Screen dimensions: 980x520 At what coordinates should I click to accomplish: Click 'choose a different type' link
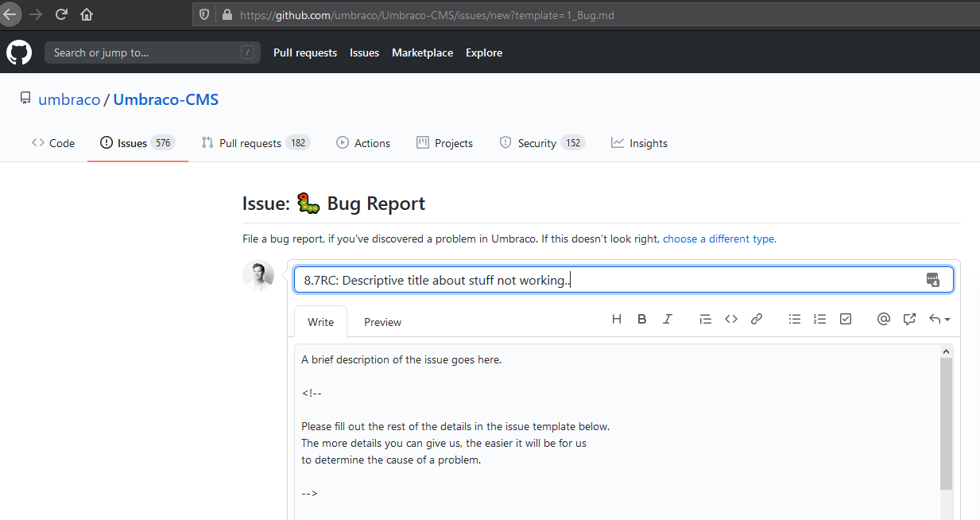(719, 239)
